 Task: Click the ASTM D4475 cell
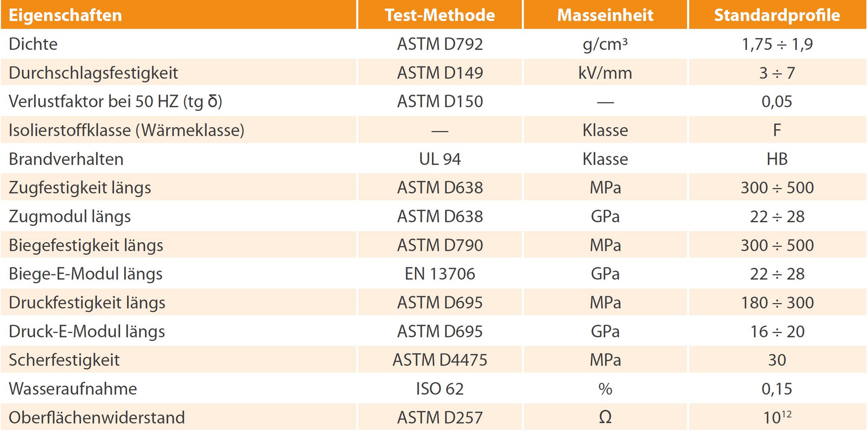click(x=440, y=360)
